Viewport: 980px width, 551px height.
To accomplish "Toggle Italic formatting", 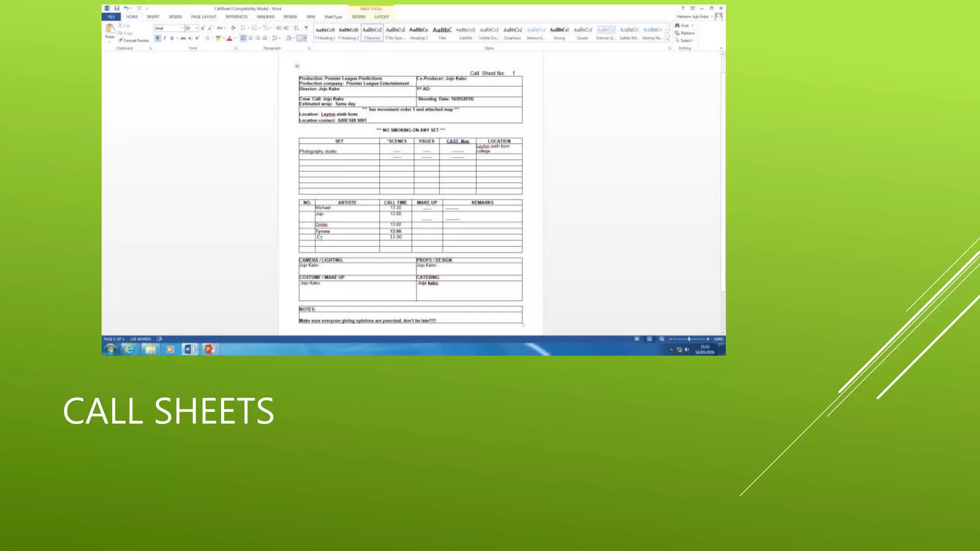I will point(165,38).
